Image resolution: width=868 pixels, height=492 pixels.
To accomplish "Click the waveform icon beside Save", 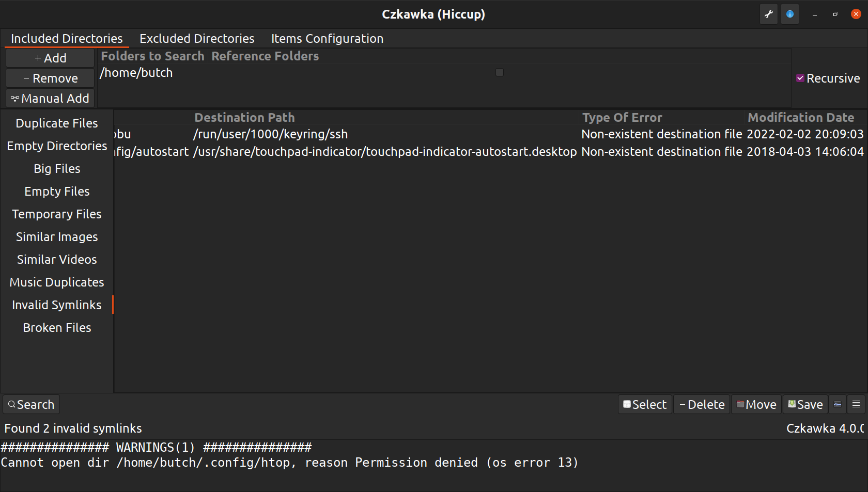I will click(837, 404).
